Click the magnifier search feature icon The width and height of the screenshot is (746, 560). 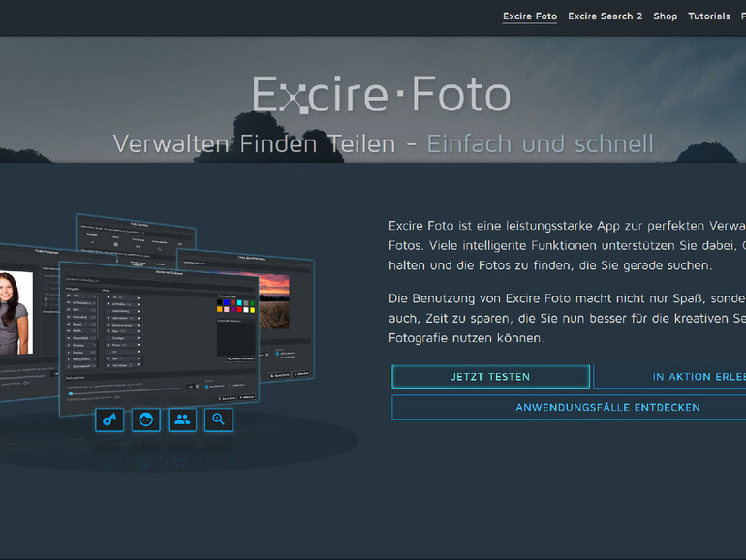(x=218, y=420)
